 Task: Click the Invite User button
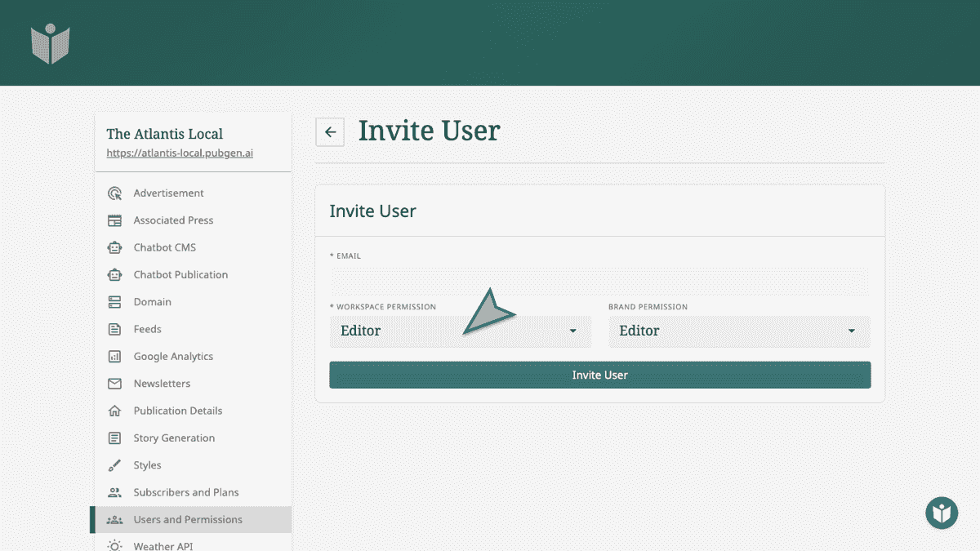tap(599, 375)
